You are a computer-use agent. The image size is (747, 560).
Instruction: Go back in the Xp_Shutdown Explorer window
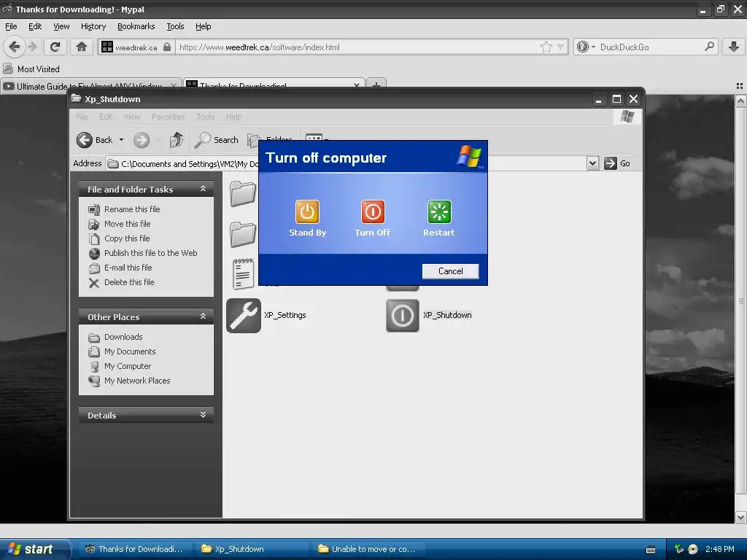click(x=94, y=140)
